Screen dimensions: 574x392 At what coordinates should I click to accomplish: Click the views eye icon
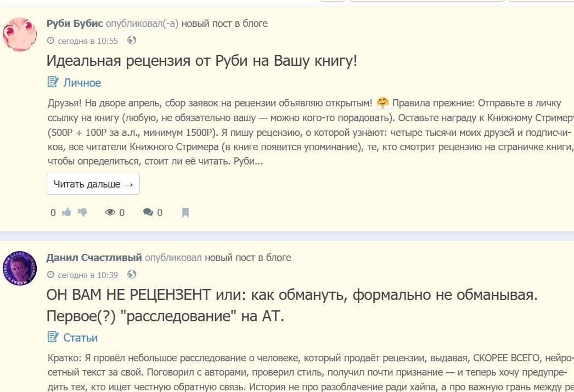click(x=110, y=212)
